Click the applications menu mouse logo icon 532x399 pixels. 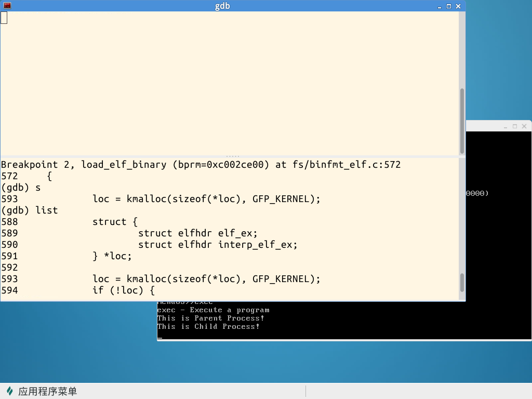(x=10, y=391)
